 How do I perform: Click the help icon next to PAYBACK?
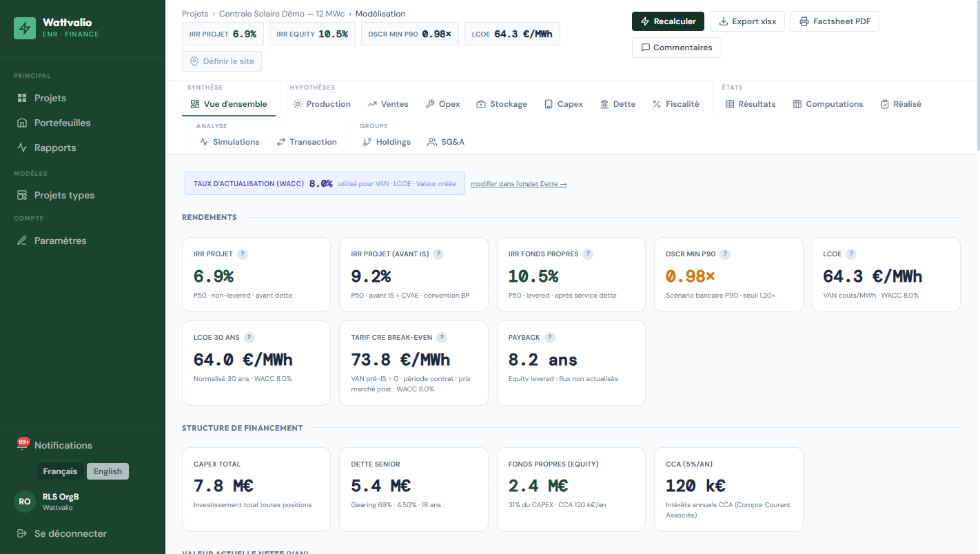[x=550, y=337]
